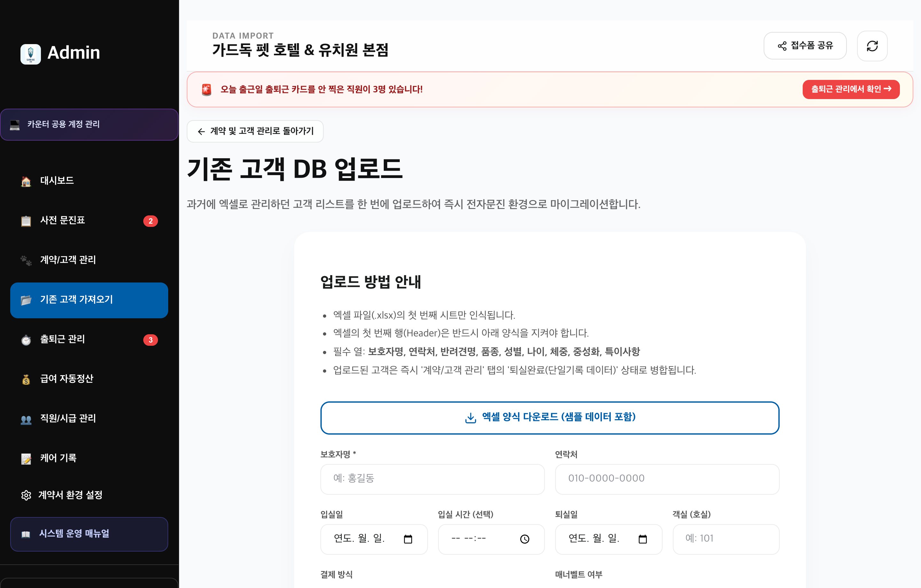Focus the 객실 (호실) input field
The height and width of the screenshot is (588, 921).
(x=726, y=539)
